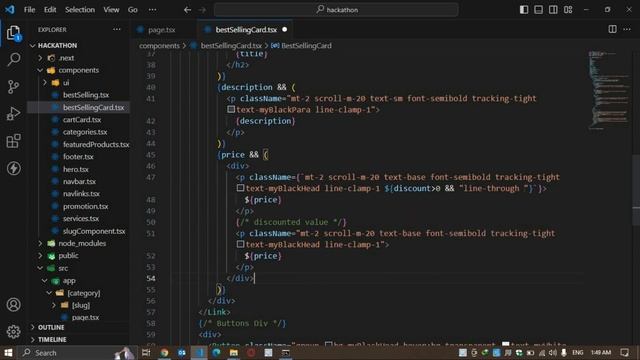Viewport: 640px width, 360px height.
Task: Toggle the primary side bar layout icon
Action: coord(524,9)
